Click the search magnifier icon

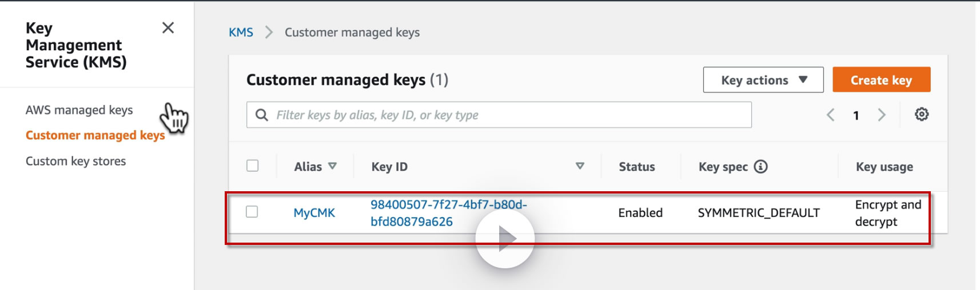click(x=262, y=115)
